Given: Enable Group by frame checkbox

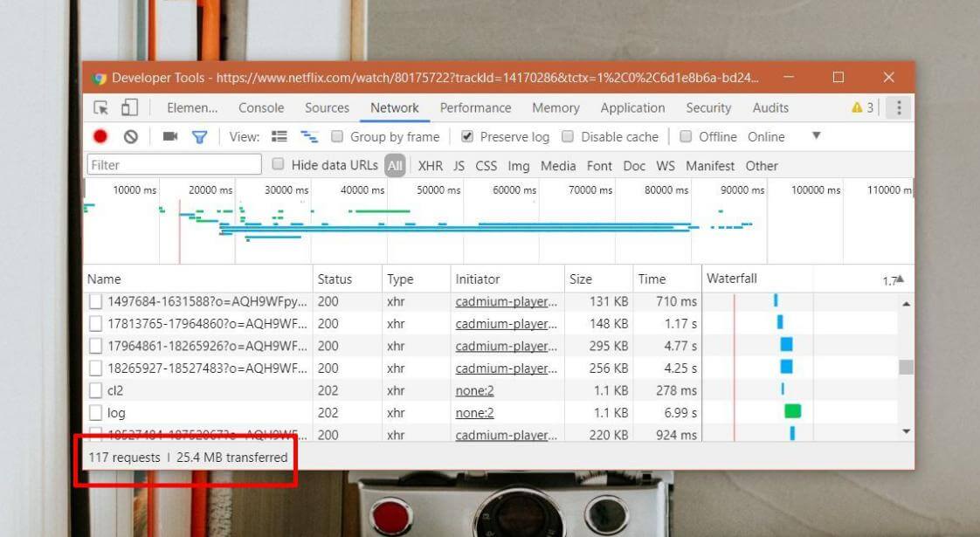Looking at the screenshot, I should (337, 136).
